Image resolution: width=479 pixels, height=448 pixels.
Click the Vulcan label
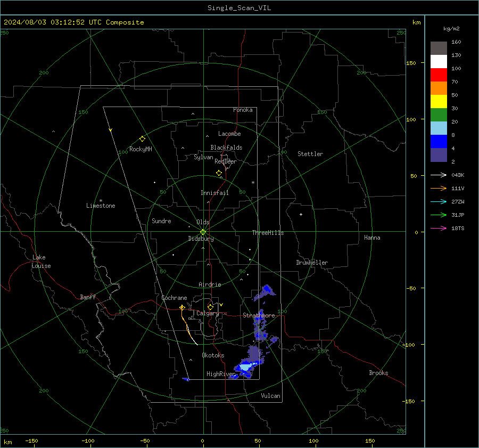(x=270, y=396)
